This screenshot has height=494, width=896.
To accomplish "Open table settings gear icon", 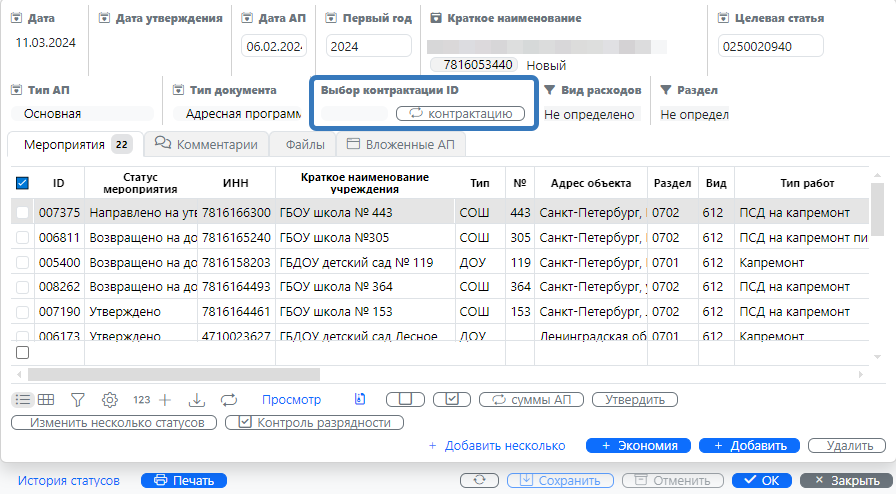I will pyautogui.click(x=109, y=400).
